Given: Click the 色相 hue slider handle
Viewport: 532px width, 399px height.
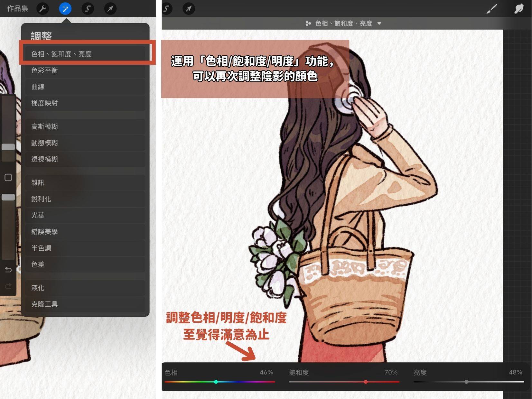Looking at the screenshot, I should [x=216, y=382].
